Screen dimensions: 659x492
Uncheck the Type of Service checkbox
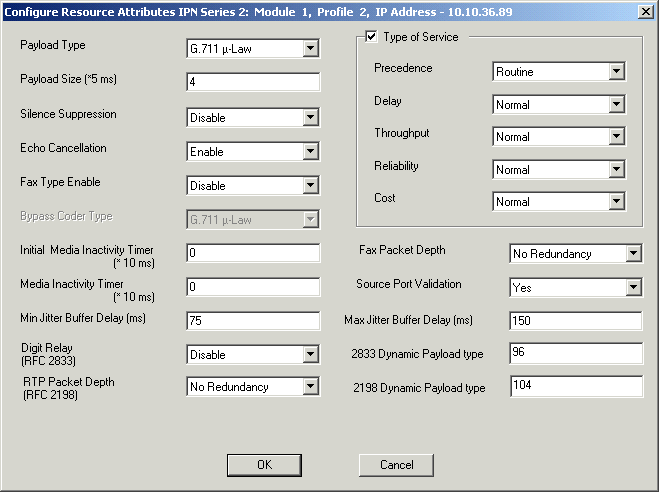click(372, 37)
